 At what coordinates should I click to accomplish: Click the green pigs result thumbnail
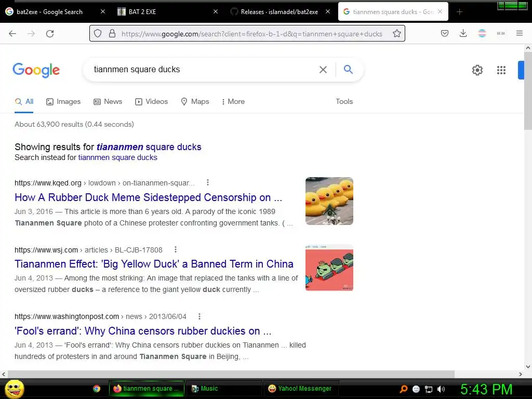(329, 268)
